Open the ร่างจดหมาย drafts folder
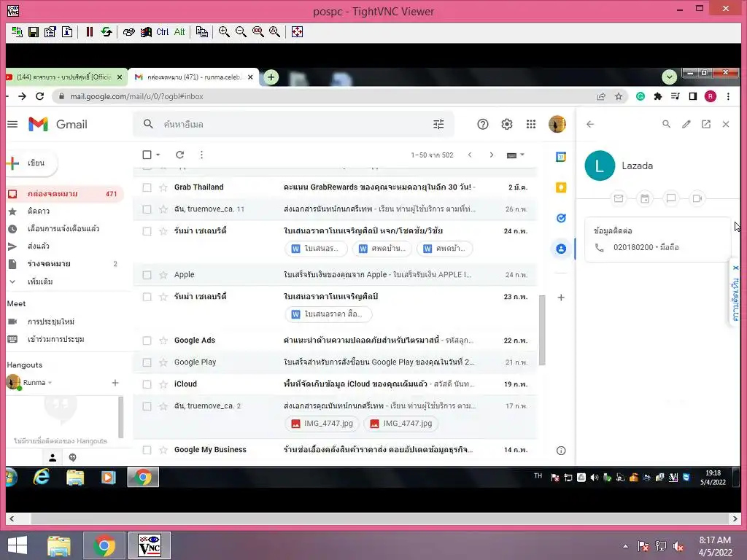747x560 pixels. (x=49, y=264)
